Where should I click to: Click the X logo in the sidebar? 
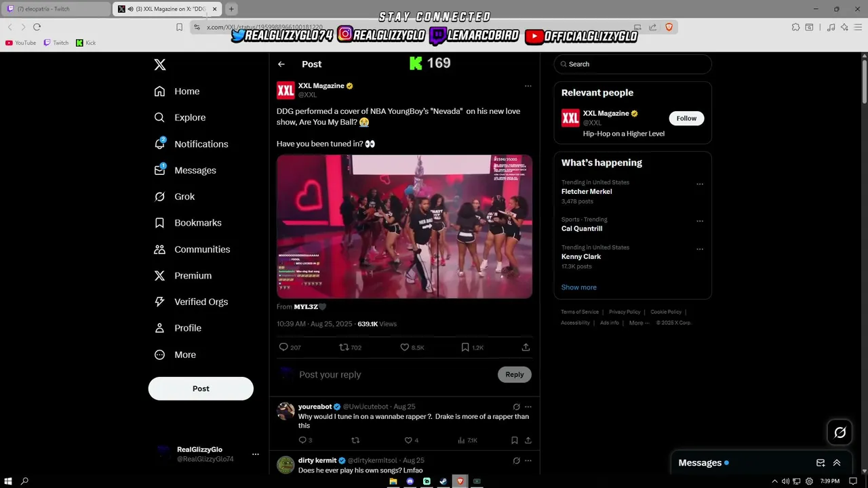pos(159,64)
